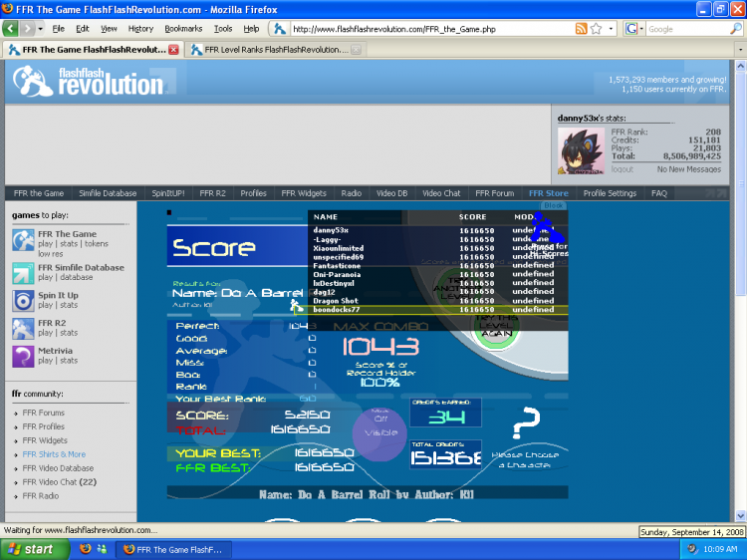Image resolution: width=747 pixels, height=560 pixels.
Task: Click page scrollbar up arrow
Action: [x=740, y=66]
